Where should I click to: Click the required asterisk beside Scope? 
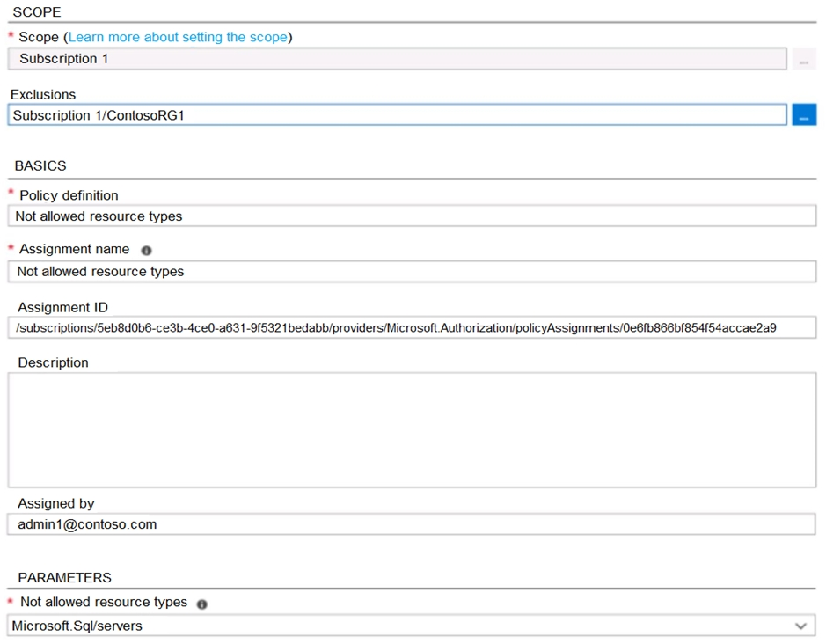point(9,37)
